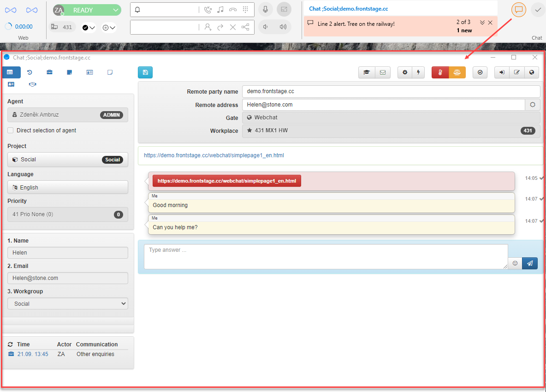Click the Remote party name field
The height and width of the screenshot is (392, 546).
pyautogui.click(x=391, y=92)
